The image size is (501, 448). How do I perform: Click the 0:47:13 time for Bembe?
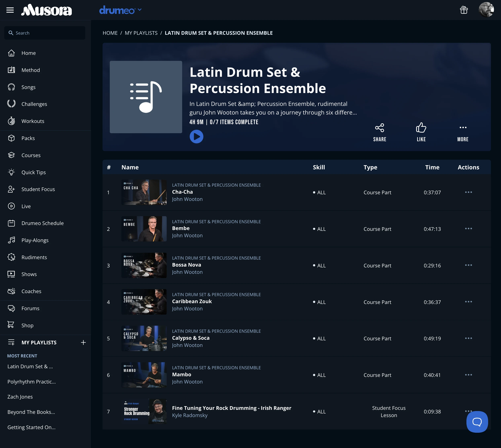coord(432,229)
